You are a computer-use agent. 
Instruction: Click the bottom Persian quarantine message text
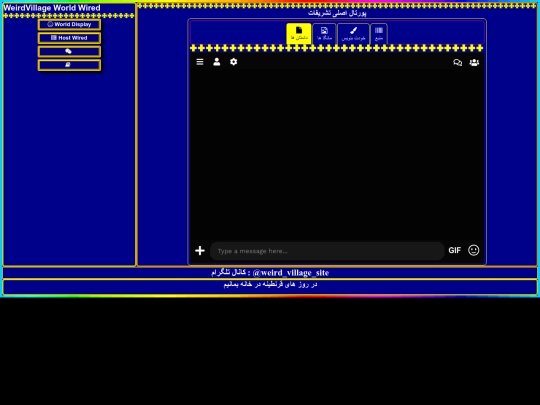click(270, 284)
